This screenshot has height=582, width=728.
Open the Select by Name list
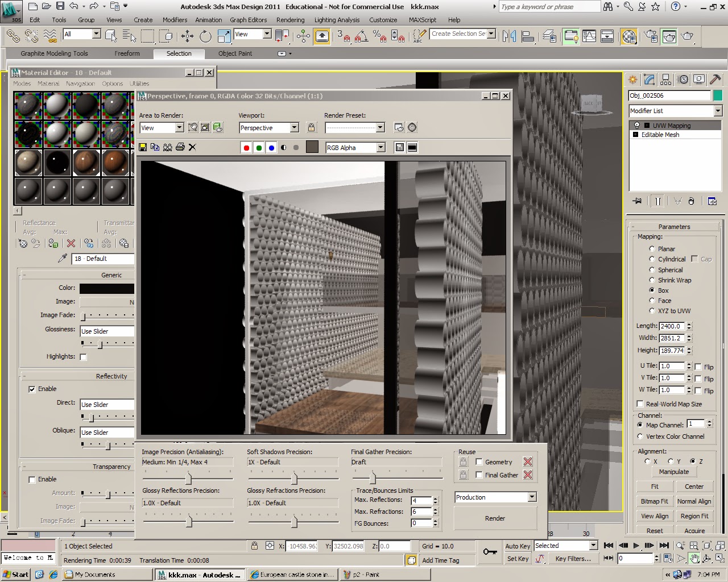(130, 36)
